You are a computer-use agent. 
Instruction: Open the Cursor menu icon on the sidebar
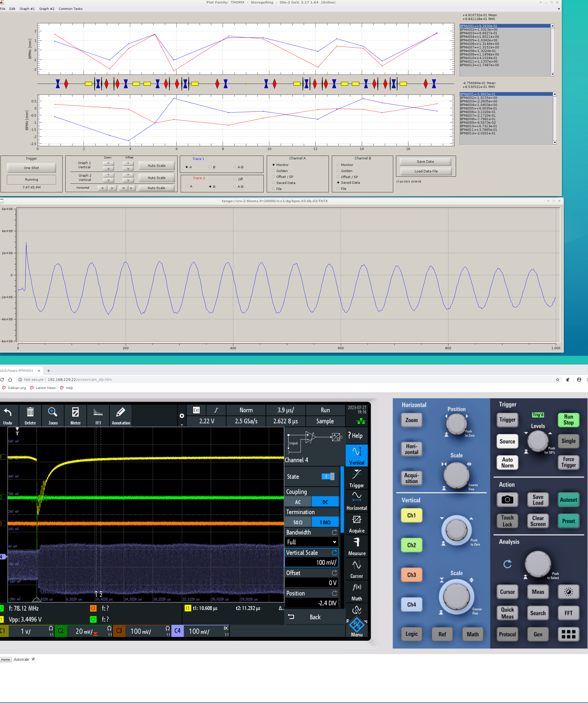(x=356, y=566)
